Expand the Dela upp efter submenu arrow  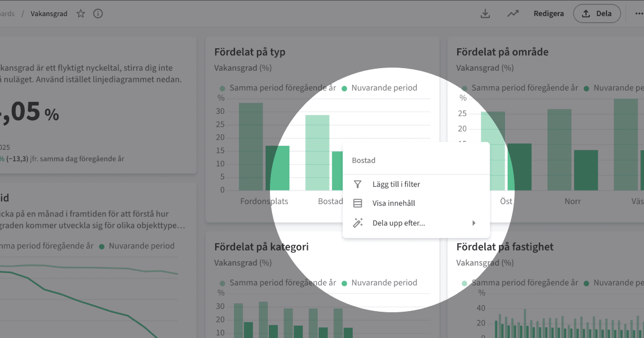pyautogui.click(x=474, y=222)
